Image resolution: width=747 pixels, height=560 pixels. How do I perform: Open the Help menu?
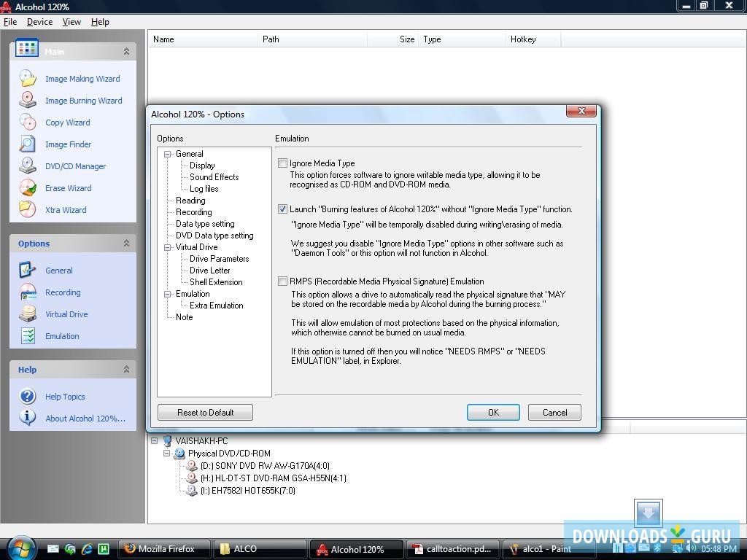(100, 22)
